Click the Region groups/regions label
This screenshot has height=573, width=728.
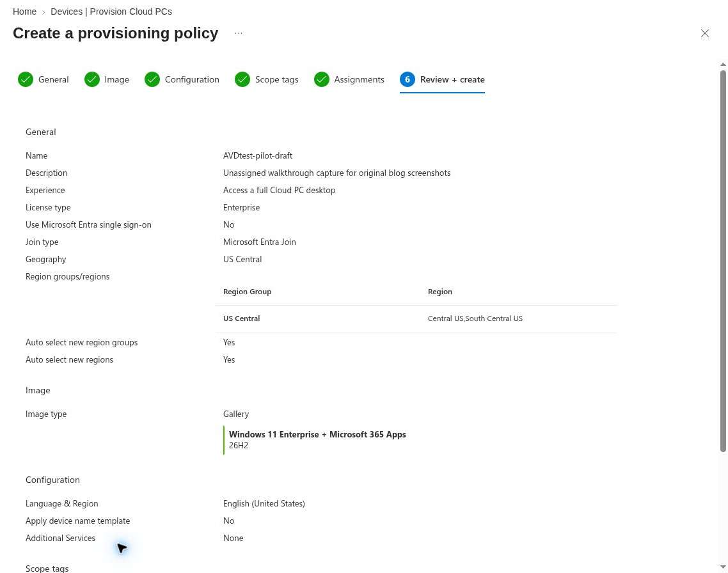67,277
